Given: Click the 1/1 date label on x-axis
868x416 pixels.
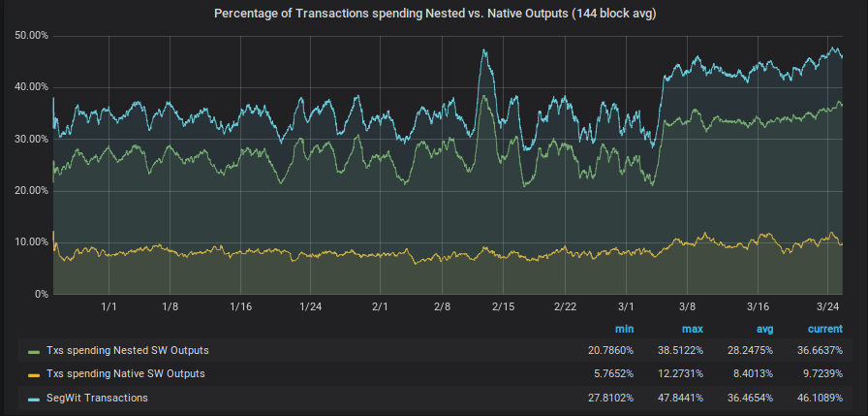Looking at the screenshot, I should point(109,306).
